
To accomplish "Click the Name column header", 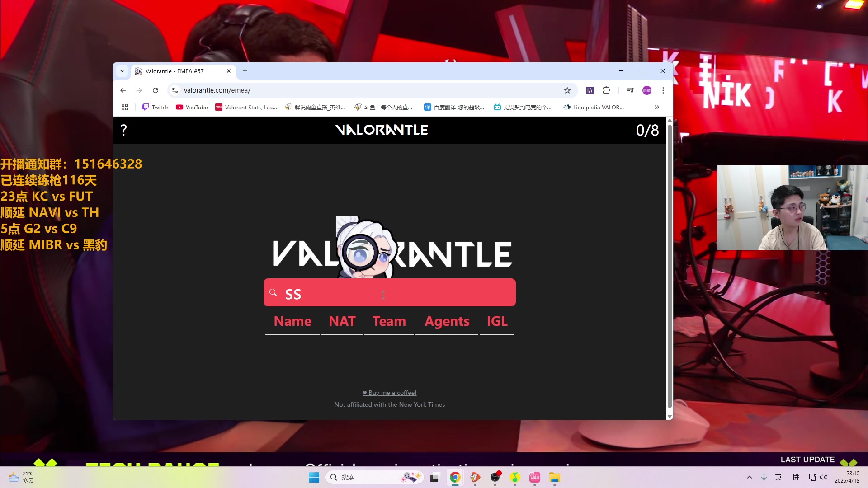I will point(292,321).
